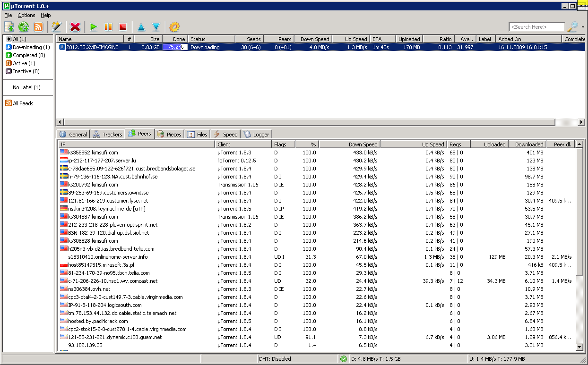Viewport: 588px width, 365px height.
Task: Sort the peer list by the Flags column header
Action: point(284,144)
